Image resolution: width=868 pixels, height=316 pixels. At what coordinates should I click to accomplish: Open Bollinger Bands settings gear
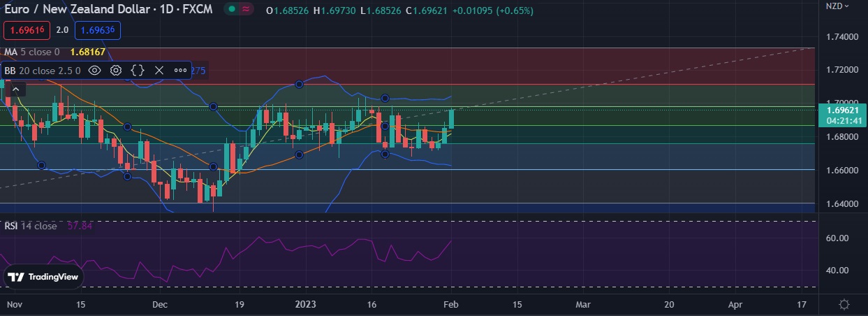pos(116,71)
